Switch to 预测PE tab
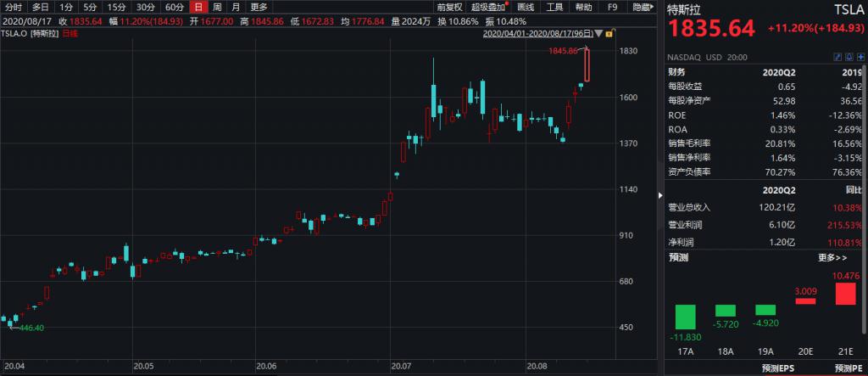The width and height of the screenshot is (868, 376). pos(848,368)
